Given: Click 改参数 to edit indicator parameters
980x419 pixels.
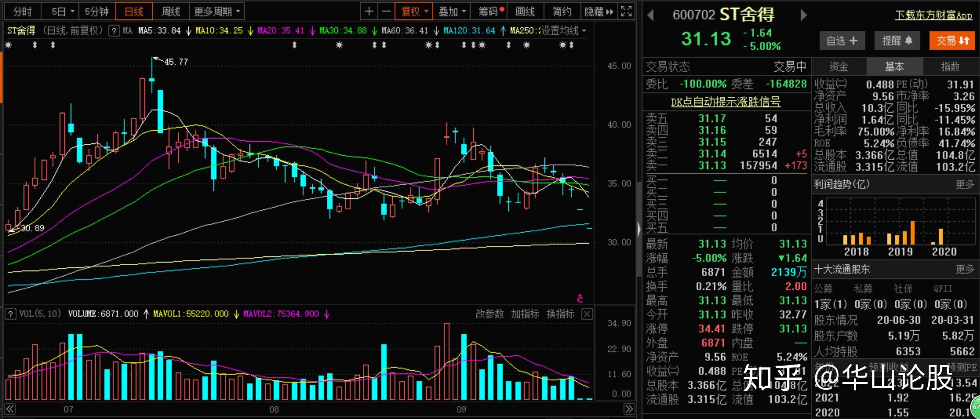Looking at the screenshot, I should pyautogui.click(x=489, y=314).
